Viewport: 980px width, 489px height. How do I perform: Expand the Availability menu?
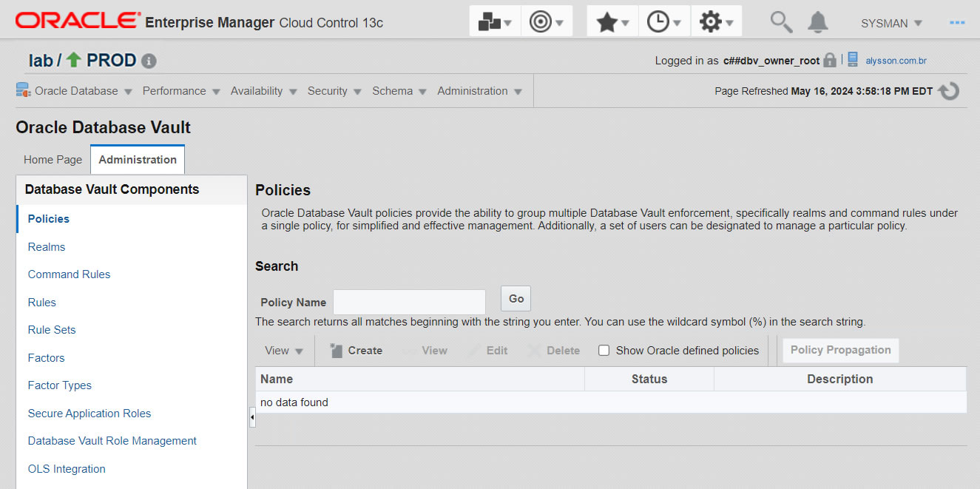click(263, 91)
